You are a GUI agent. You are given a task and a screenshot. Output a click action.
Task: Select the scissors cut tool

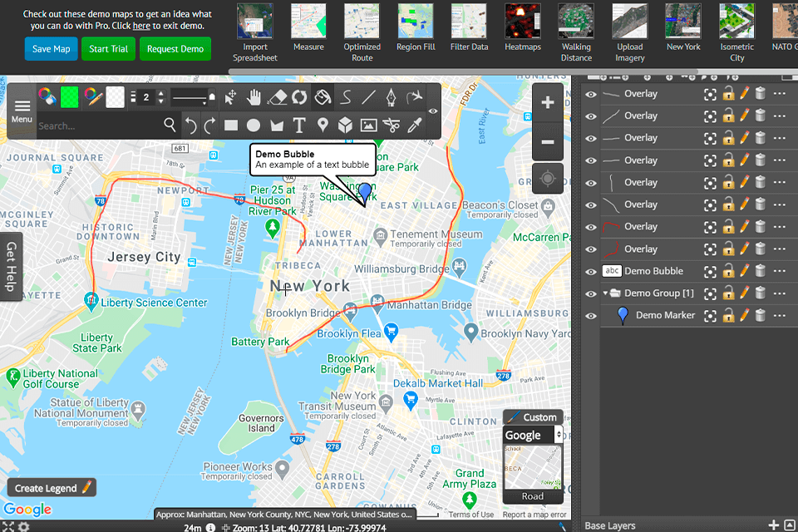coord(392,126)
